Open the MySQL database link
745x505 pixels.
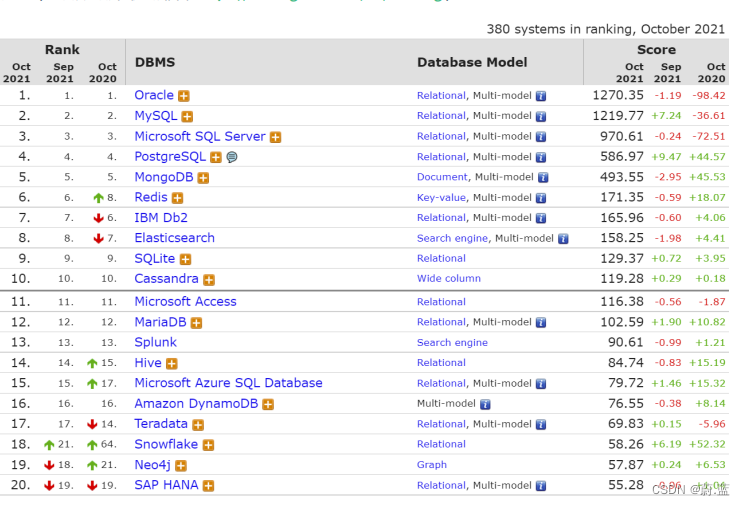point(156,116)
